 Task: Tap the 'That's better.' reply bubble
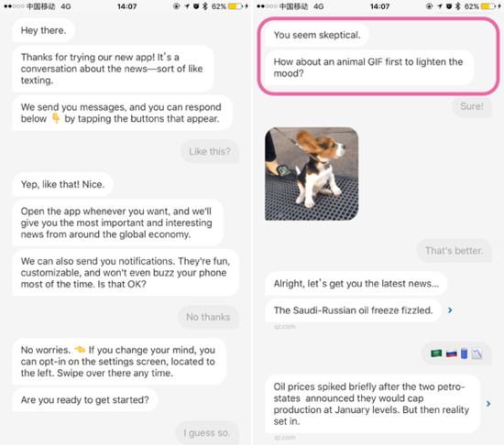click(454, 251)
